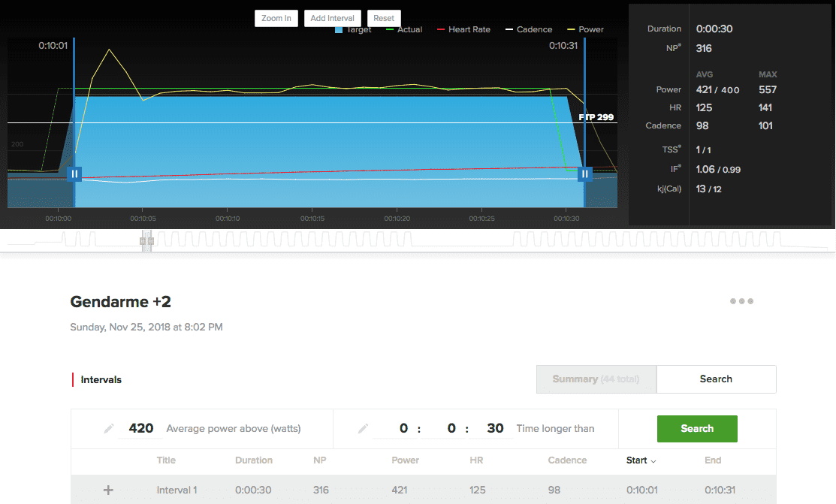The height and width of the screenshot is (504, 836).
Task: Reset the chart selection
Action: [x=384, y=18]
